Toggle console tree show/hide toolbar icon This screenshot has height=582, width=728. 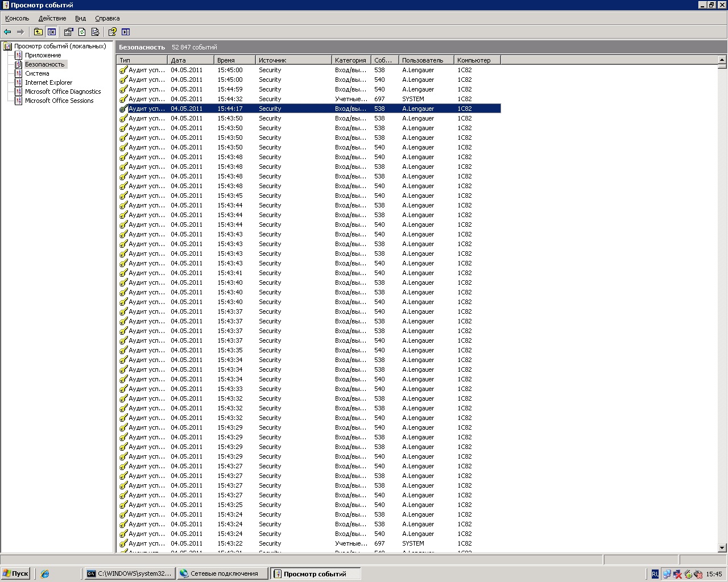point(52,32)
